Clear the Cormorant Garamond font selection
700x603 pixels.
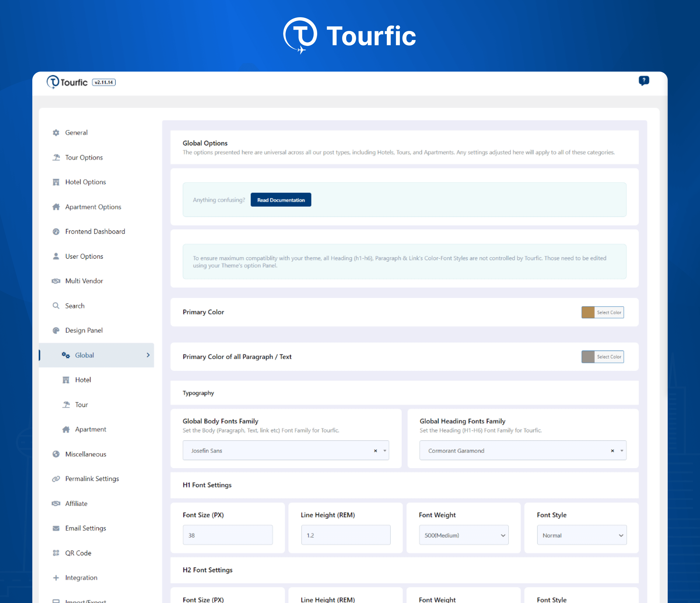pos(612,451)
